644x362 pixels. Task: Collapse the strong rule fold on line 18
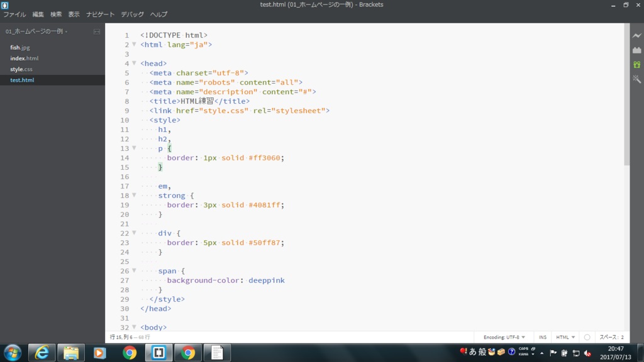pyautogui.click(x=134, y=195)
